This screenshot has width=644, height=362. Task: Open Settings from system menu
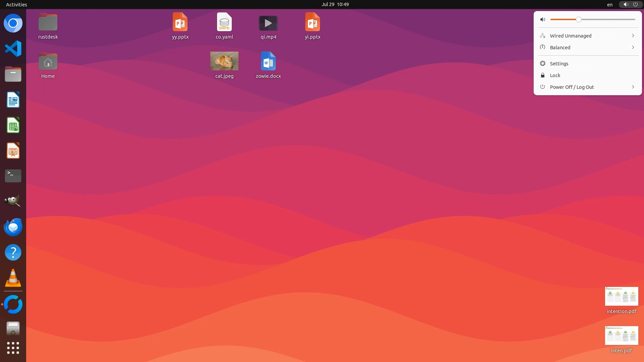tap(559, 63)
